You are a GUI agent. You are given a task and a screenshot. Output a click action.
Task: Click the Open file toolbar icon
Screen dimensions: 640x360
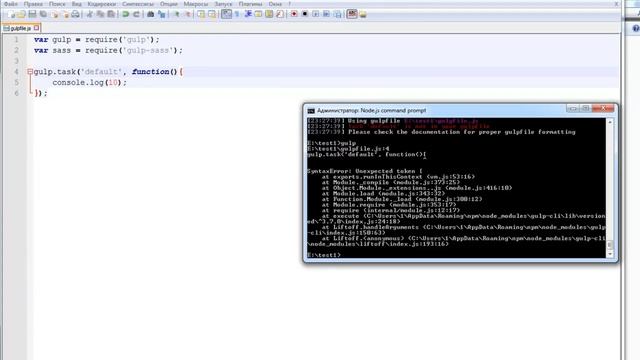(x=22, y=14)
